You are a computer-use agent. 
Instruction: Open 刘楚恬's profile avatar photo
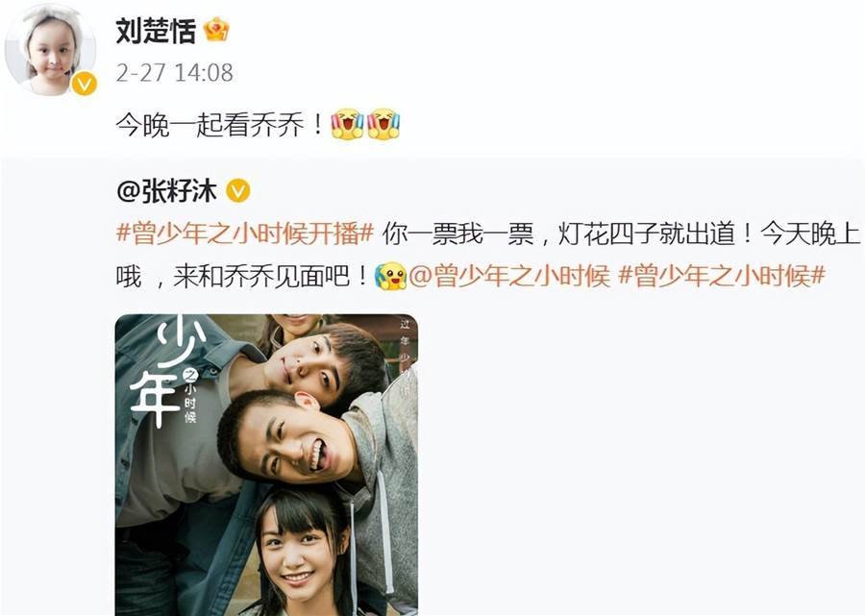[50, 51]
